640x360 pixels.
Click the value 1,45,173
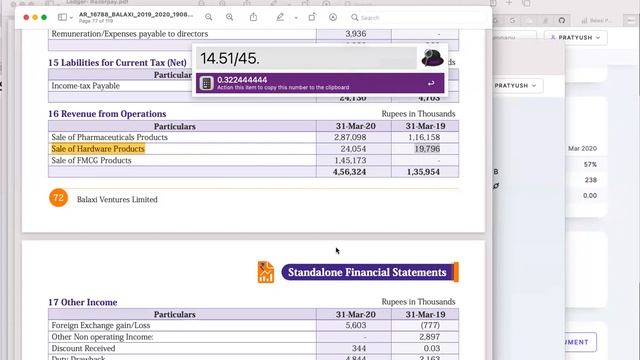pos(350,160)
